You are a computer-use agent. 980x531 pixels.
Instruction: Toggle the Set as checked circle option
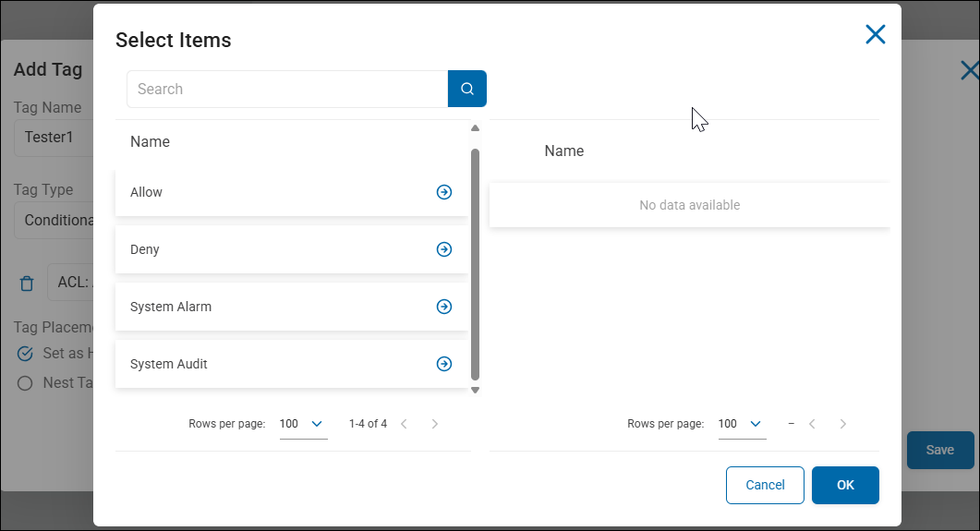pyautogui.click(x=26, y=354)
